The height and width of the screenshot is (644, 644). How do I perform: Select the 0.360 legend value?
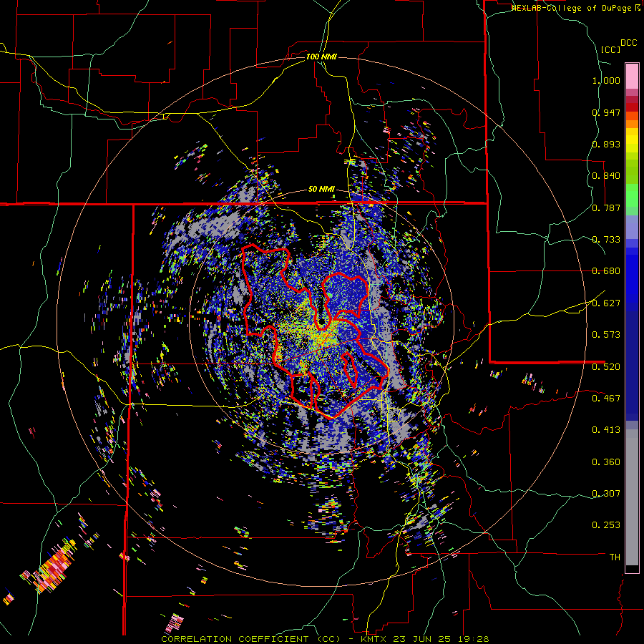pyautogui.click(x=606, y=462)
